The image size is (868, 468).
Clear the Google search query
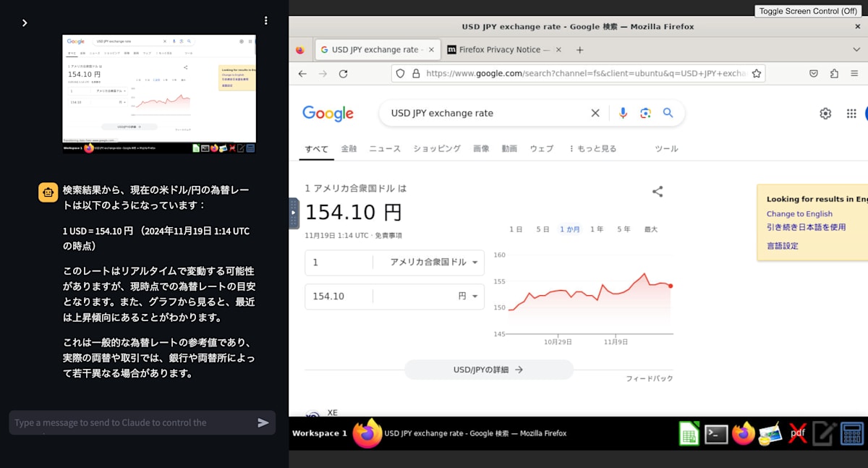click(595, 113)
